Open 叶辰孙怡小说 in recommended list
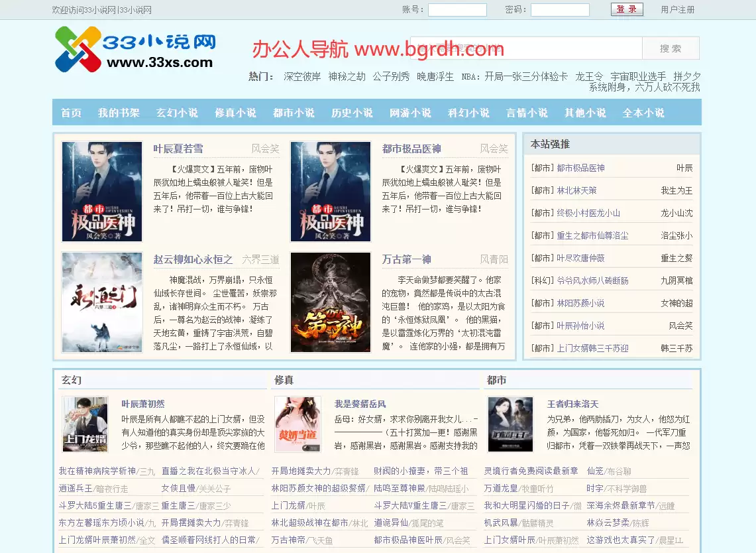This screenshot has height=553, width=756. coord(580,326)
